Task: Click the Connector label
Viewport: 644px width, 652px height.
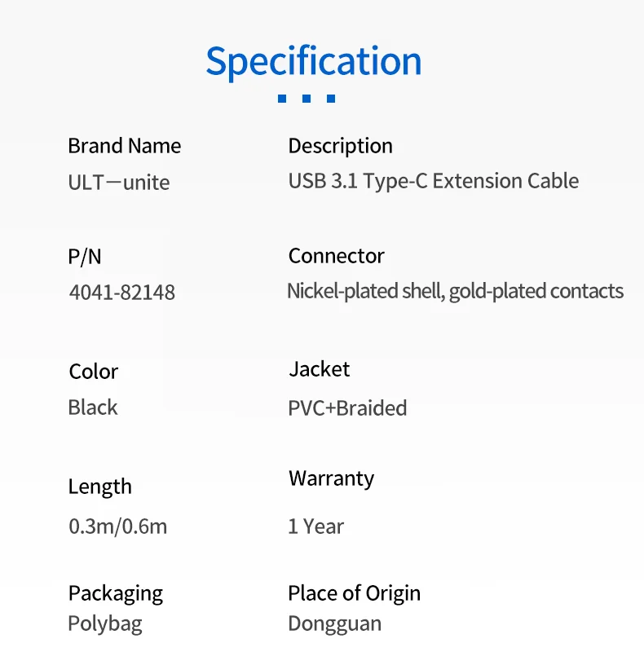Action: [336, 256]
